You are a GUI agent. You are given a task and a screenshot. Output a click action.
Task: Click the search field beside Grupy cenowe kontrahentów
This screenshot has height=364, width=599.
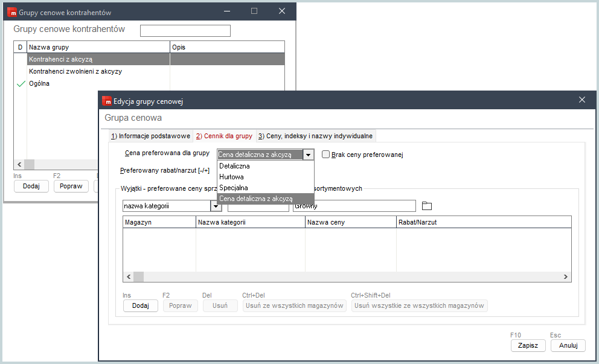185,31
